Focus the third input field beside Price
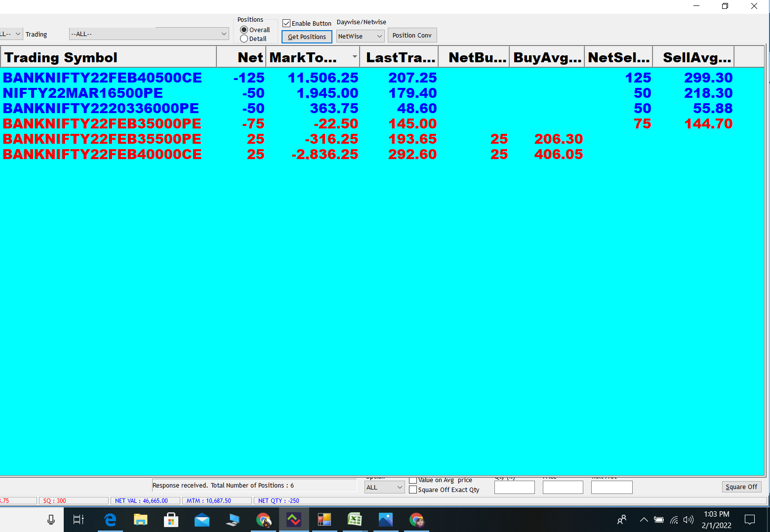This screenshot has height=532, width=770. coord(611,487)
